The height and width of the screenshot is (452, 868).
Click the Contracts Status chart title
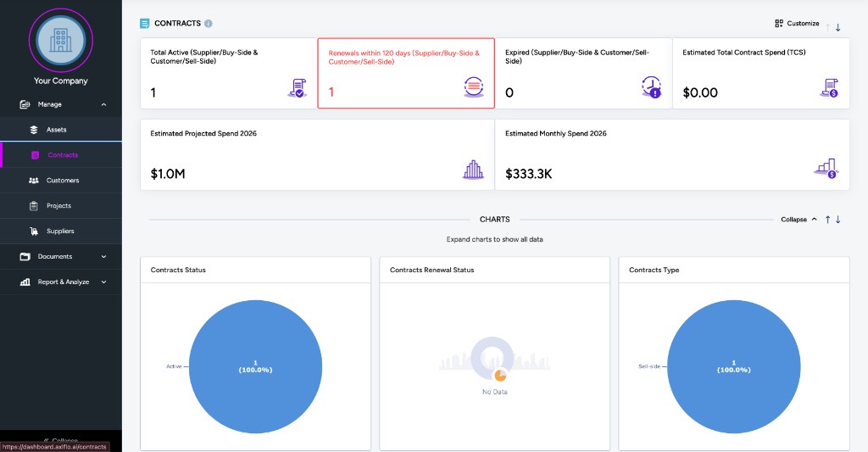tap(178, 270)
